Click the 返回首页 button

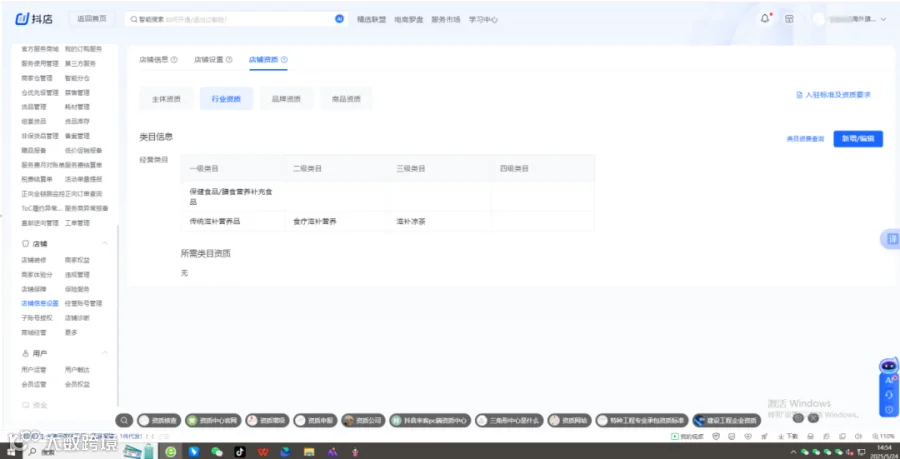tap(92, 19)
